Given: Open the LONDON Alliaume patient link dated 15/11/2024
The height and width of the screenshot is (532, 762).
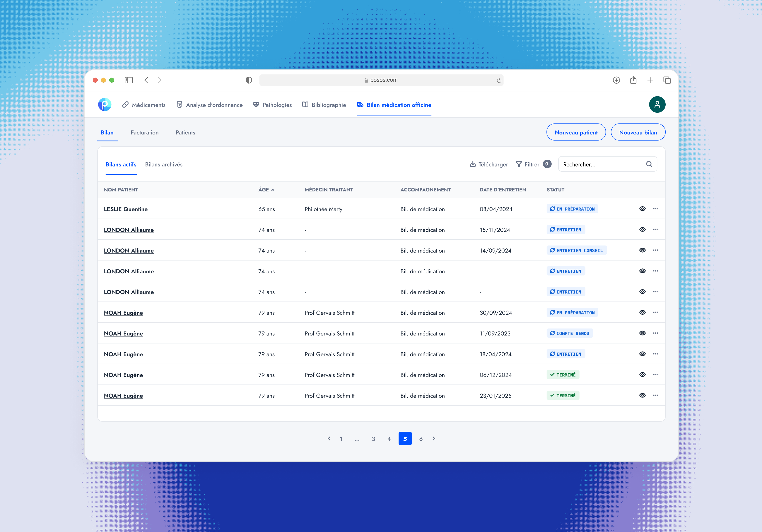Looking at the screenshot, I should tap(129, 230).
